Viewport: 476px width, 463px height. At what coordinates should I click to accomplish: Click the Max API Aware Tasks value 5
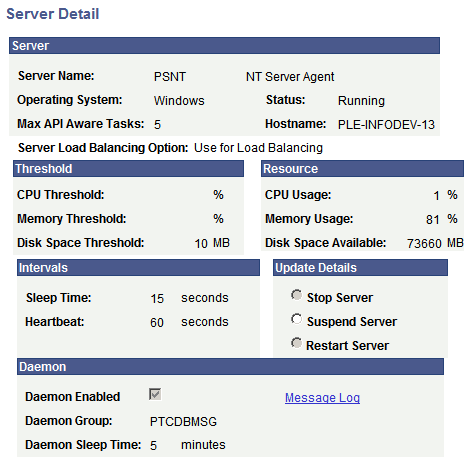click(x=157, y=125)
